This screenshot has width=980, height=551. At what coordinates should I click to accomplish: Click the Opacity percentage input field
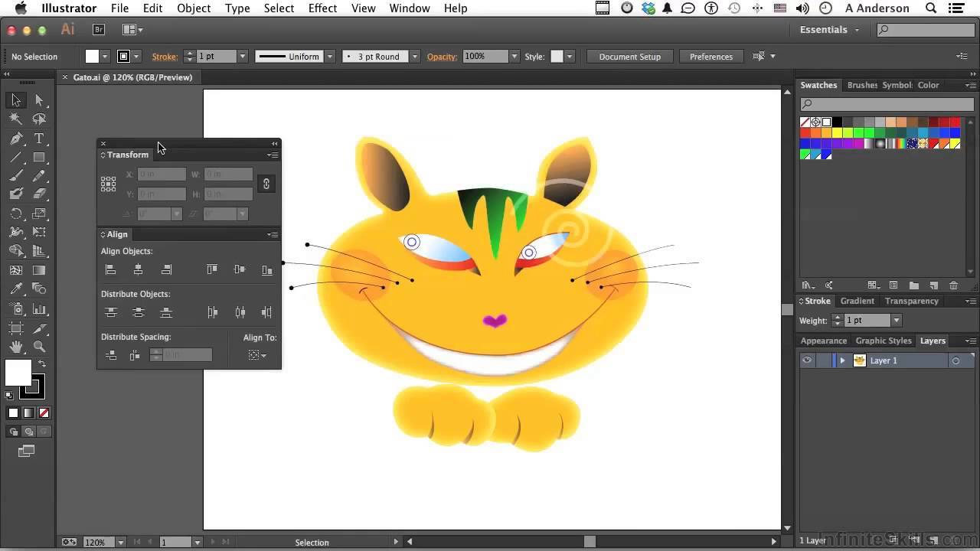[485, 57]
